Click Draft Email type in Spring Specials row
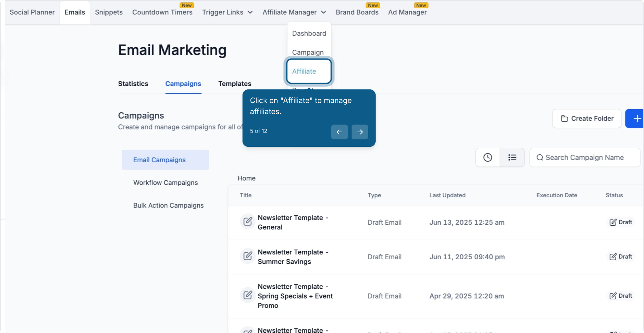644x333 pixels. tap(384, 296)
